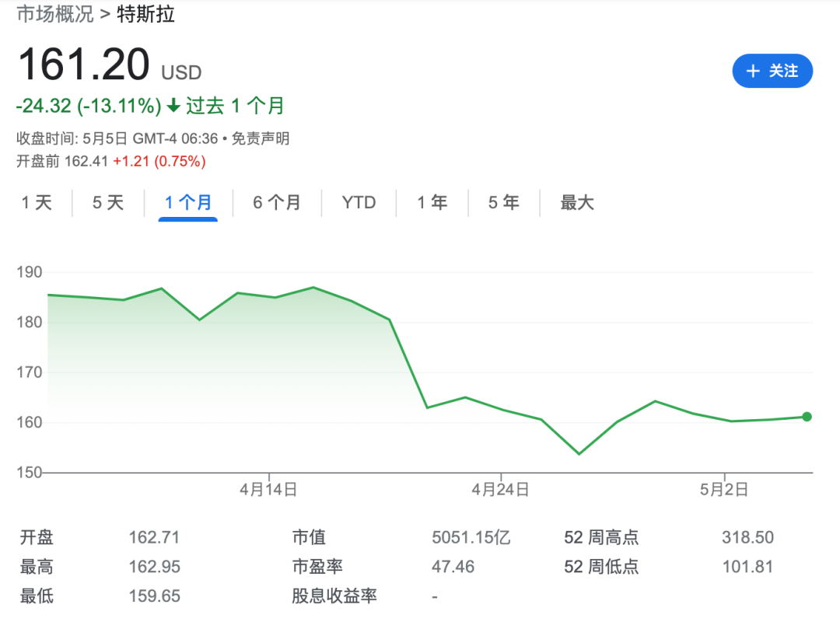The width and height of the screenshot is (840, 622).
Task: Switch to the 1 年 range tab
Action: point(432,202)
